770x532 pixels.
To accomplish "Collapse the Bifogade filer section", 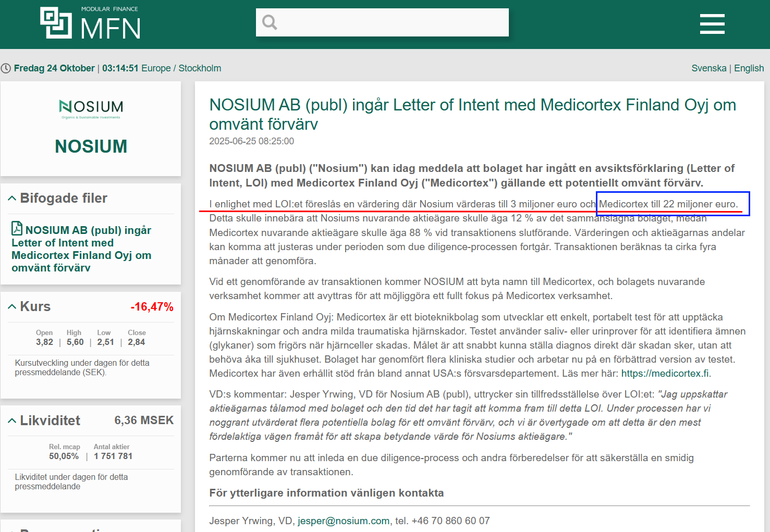I will point(12,198).
